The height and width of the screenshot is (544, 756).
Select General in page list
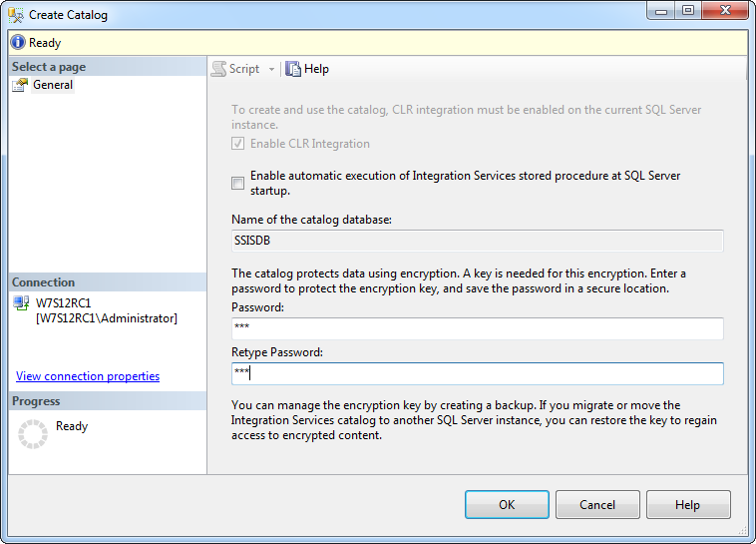point(53,85)
